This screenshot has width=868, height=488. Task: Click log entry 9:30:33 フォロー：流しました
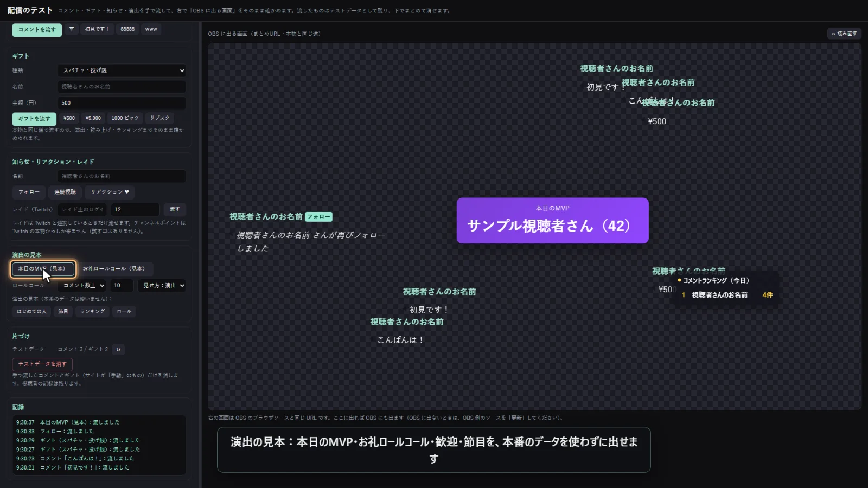(x=55, y=432)
